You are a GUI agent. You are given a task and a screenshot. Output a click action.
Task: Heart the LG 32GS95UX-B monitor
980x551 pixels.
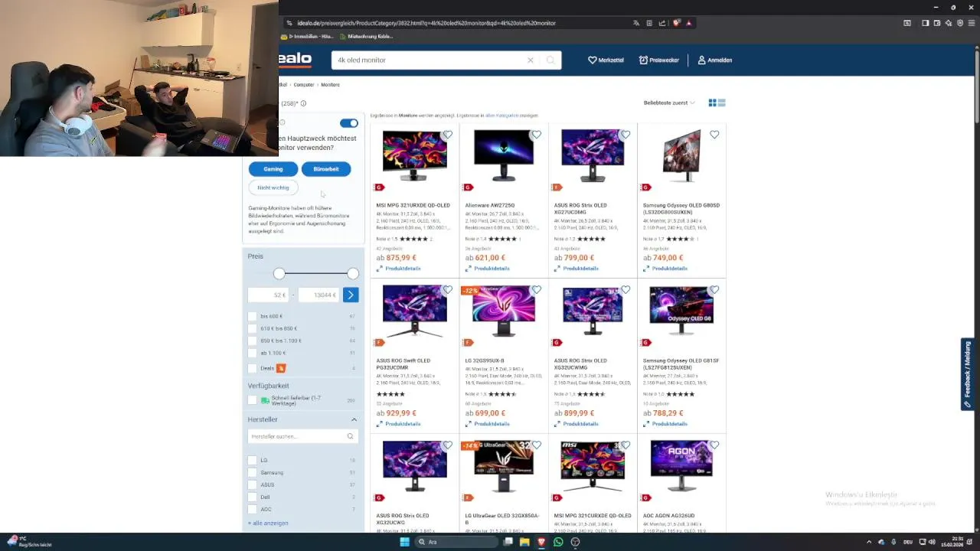(537, 290)
